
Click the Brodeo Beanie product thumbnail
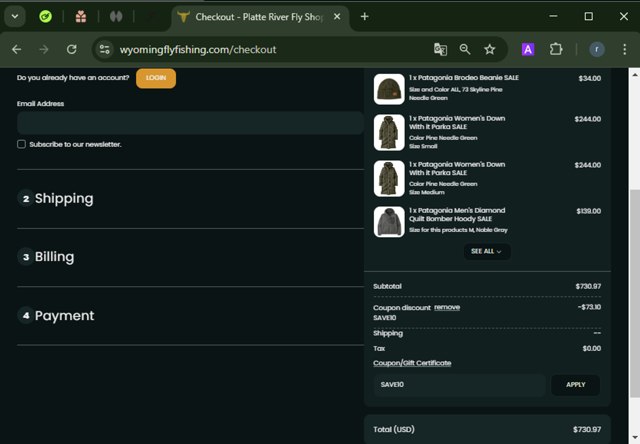pos(389,89)
